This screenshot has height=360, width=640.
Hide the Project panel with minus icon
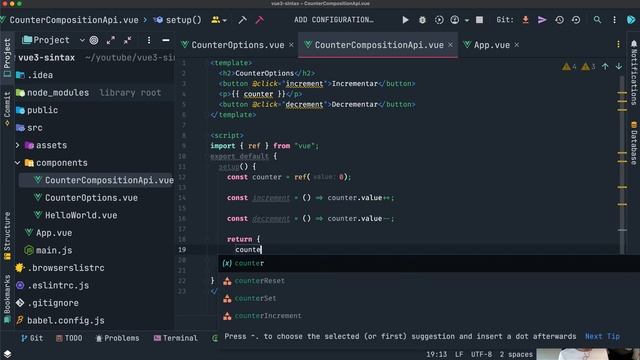(x=166, y=40)
